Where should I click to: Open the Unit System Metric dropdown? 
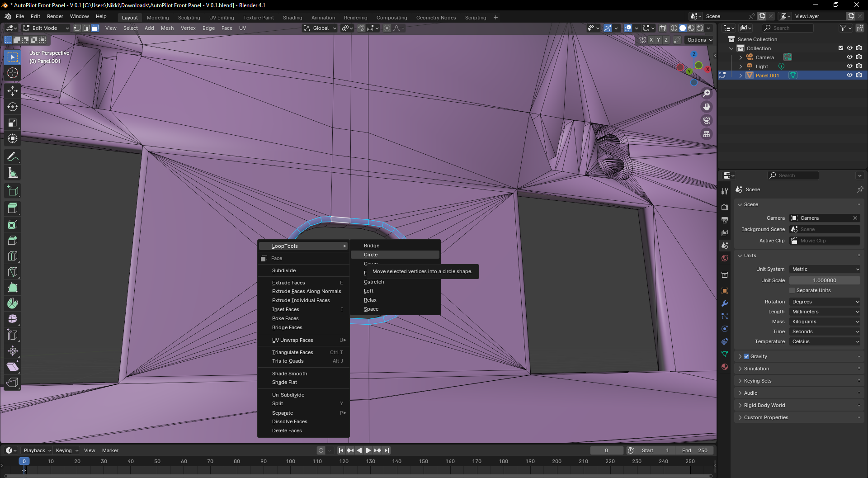tap(825, 269)
